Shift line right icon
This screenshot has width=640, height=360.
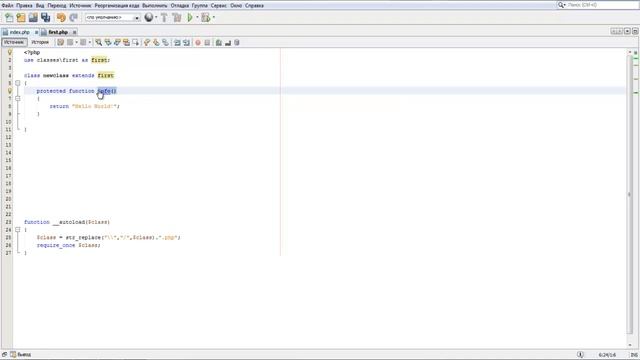coord(186,42)
